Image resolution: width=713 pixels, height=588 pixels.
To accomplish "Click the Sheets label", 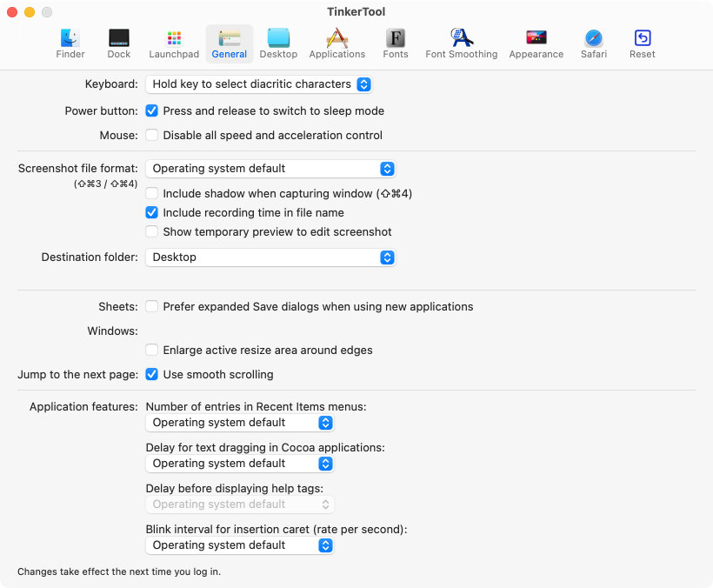I will (x=118, y=306).
